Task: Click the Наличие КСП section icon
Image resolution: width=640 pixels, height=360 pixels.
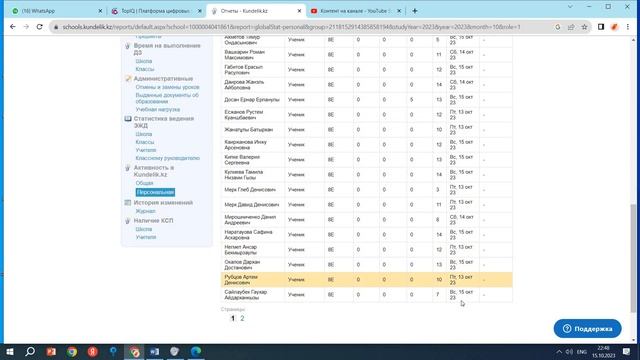Action: point(128,220)
